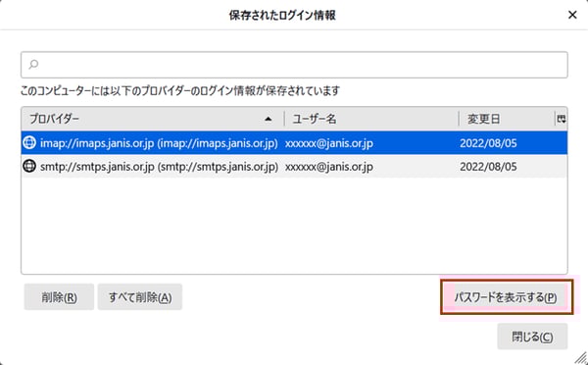Click パスワードを表示する(P) button
The image size is (588, 365).
click(507, 297)
